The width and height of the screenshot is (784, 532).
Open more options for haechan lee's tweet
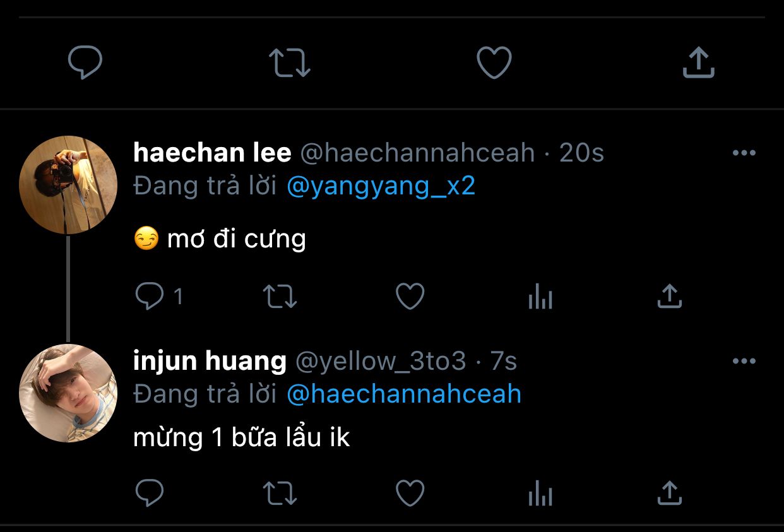tap(744, 153)
